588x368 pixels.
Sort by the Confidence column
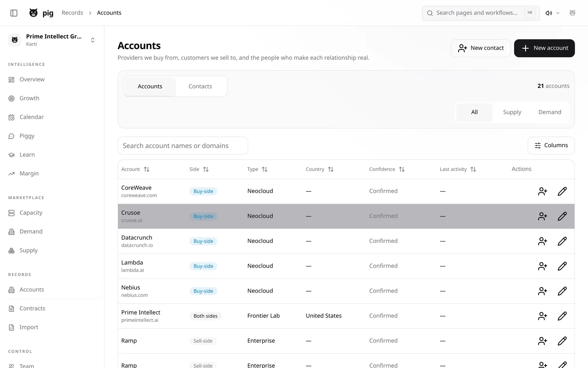[x=387, y=169]
